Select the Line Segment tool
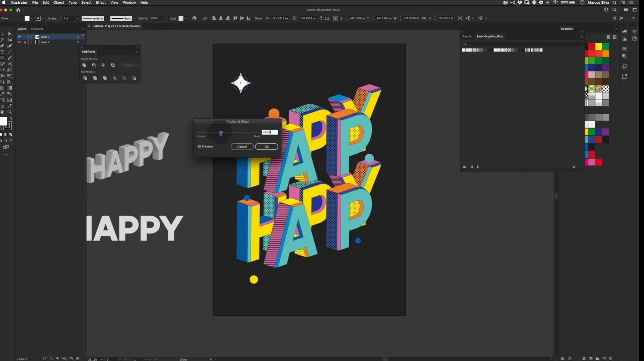Image resolution: width=644 pixels, height=361 pixels. [10, 52]
